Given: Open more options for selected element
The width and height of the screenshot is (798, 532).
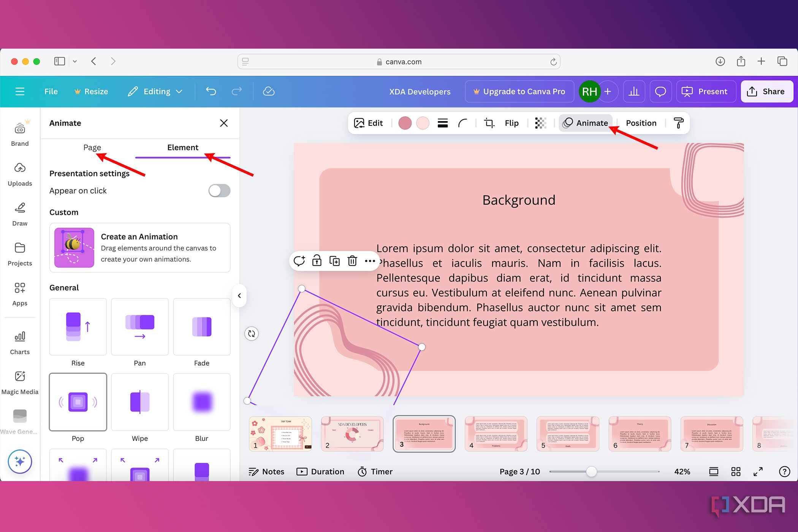Looking at the screenshot, I should [x=369, y=261].
